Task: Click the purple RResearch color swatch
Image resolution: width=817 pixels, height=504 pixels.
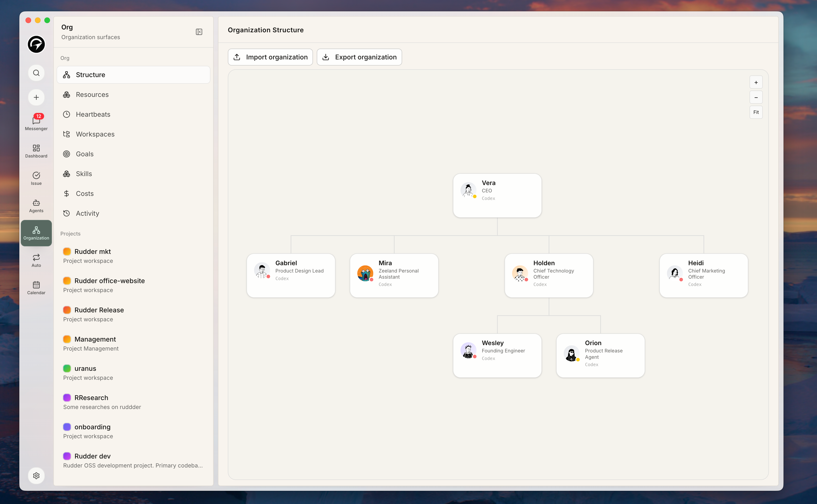Action: click(x=67, y=398)
